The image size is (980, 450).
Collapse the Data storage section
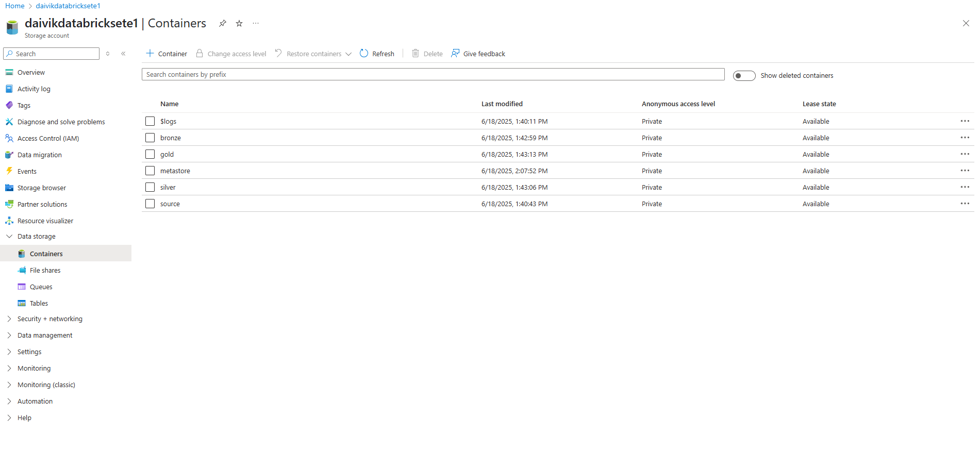tap(9, 236)
